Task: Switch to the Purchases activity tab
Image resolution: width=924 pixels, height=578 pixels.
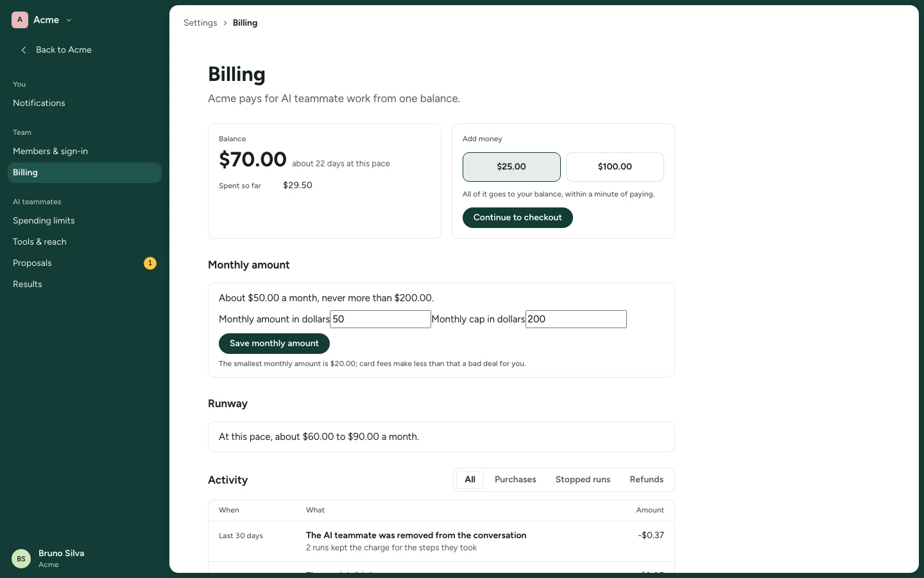Action: pos(515,480)
